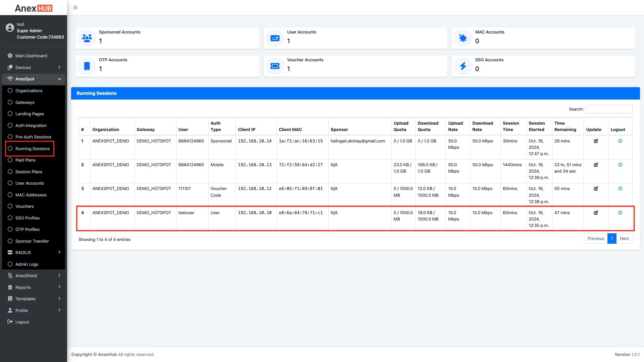Open the Admin Logs menu item
This screenshot has width=644, height=362.
pos(27,264)
